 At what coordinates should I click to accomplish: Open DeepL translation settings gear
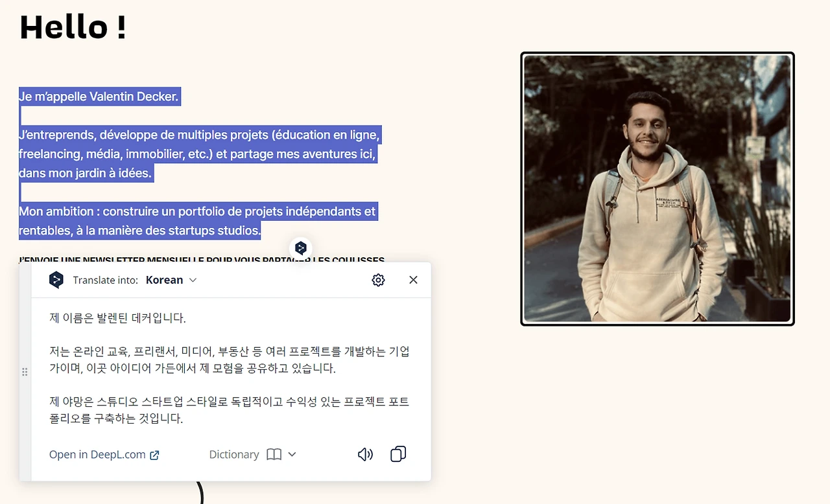pyautogui.click(x=378, y=280)
